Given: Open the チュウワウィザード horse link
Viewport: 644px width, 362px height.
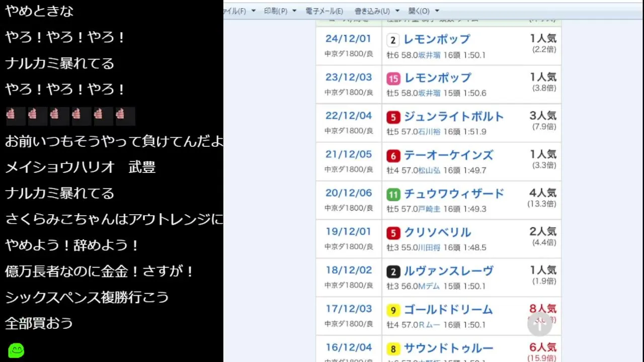Looking at the screenshot, I should (x=454, y=194).
